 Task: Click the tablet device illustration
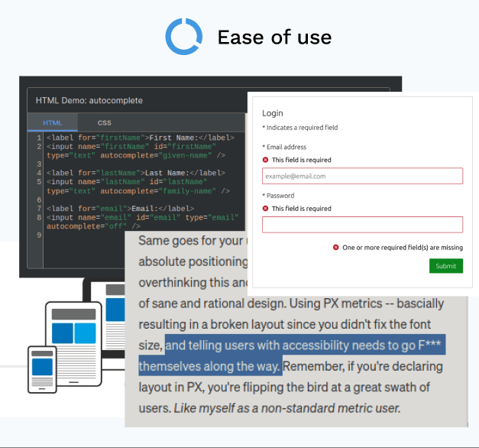click(x=73, y=344)
